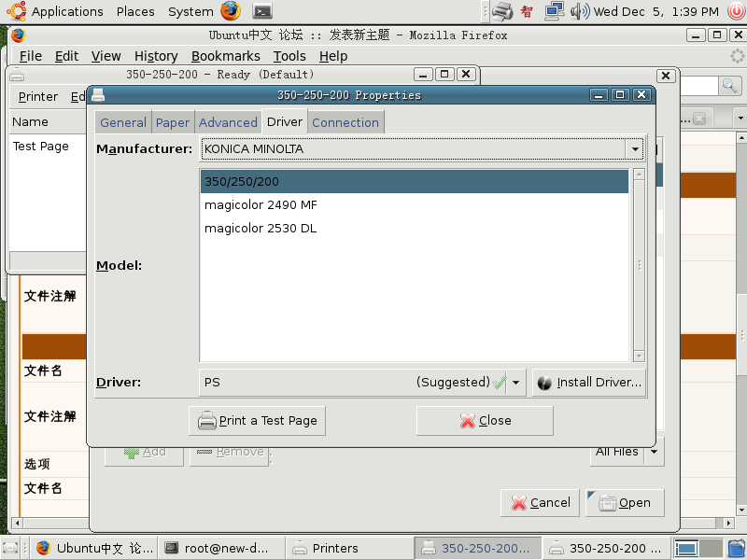This screenshot has height=560, width=747.
Task: Open Firefox Tools menu
Action: 289,56
